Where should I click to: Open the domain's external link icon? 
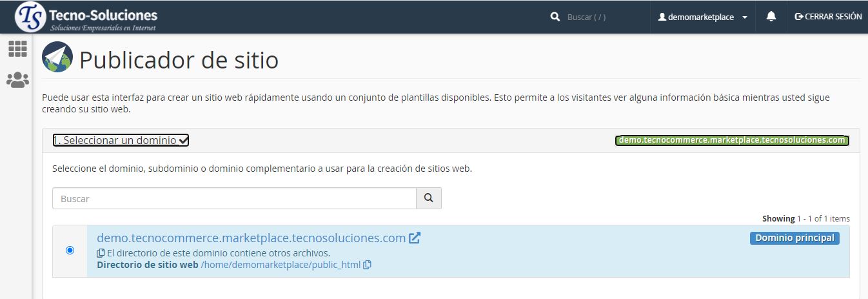pyautogui.click(x=415, y=238)
